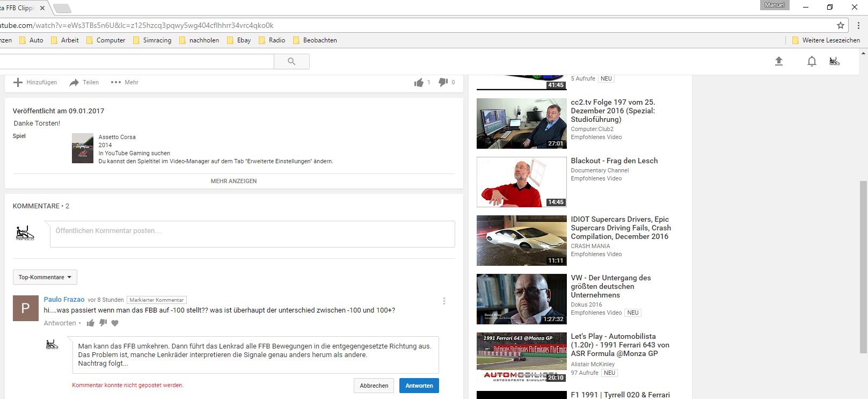The height and width of the screenshot is (399, 868).
Task: Click the Antworten submit button
Action: tap(419, 386)
